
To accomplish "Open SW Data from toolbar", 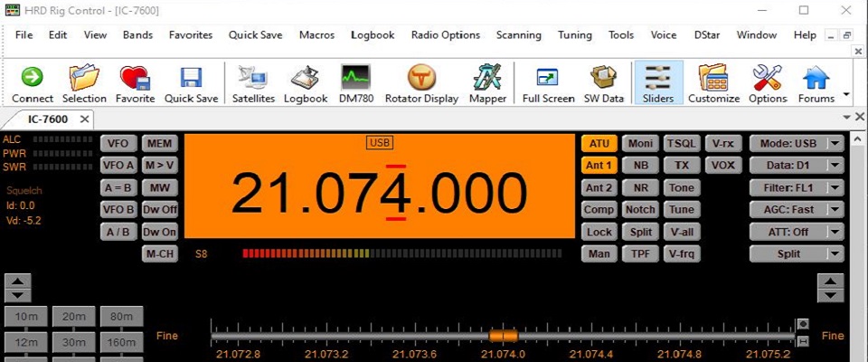I will tap(603, 83).
